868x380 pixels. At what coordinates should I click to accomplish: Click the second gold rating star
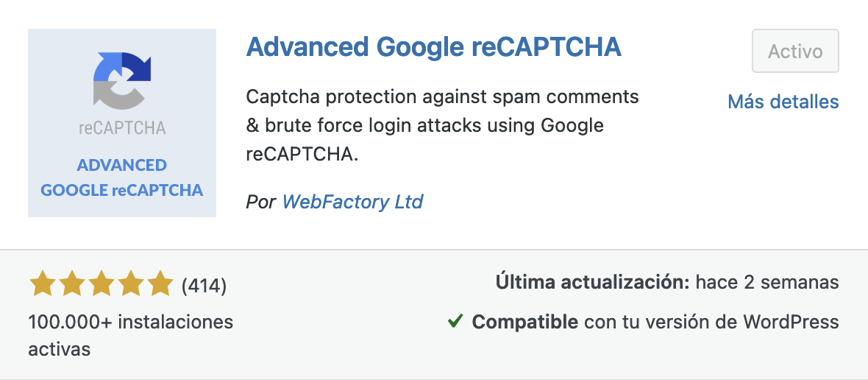pyautogui.click(x=71, y=284)
